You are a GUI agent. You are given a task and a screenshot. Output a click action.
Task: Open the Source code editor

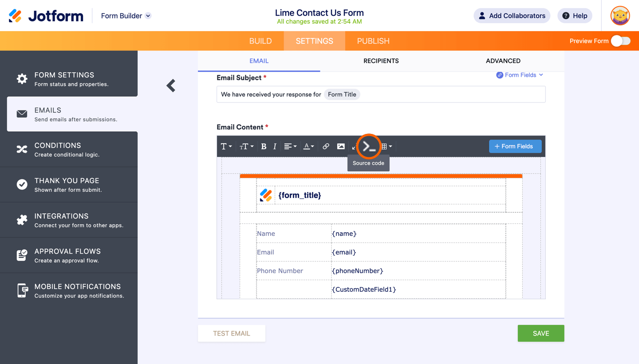click(x=369, y=146)
